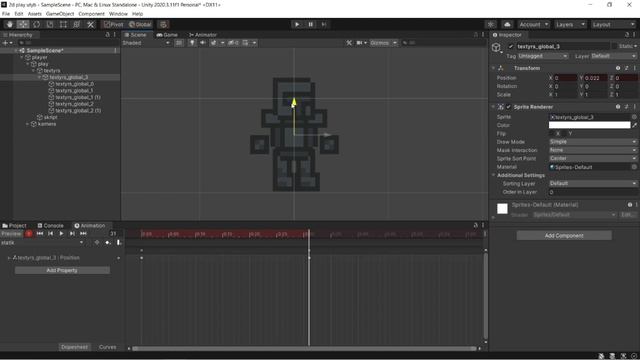Select textyrs_global_0 in Hierarchy
Screen dimensions: 640x360
(x=74, y=84)
